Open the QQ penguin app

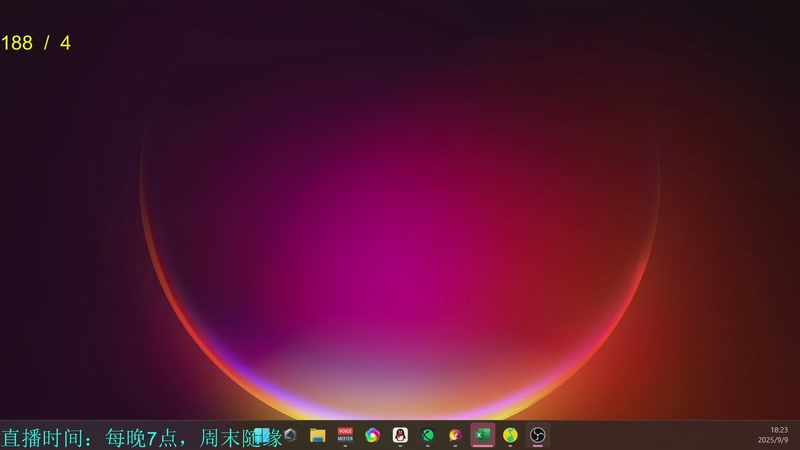(401, 435)
